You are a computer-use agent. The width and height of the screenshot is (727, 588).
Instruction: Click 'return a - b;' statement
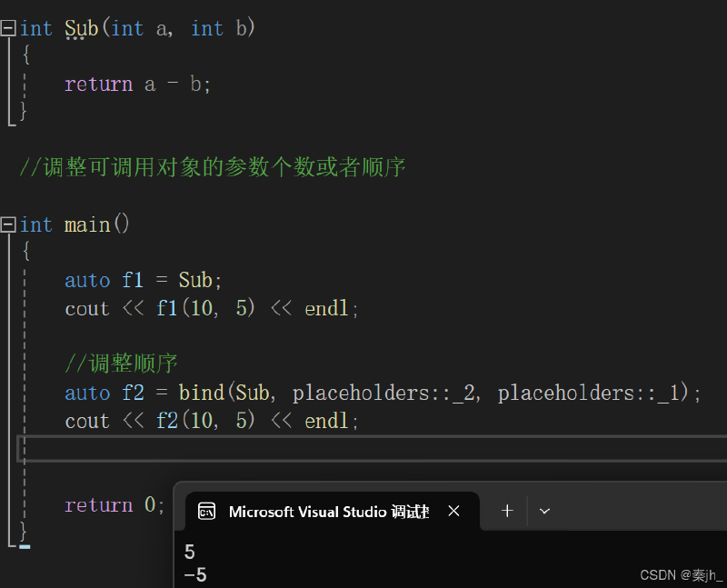[137, 85]
